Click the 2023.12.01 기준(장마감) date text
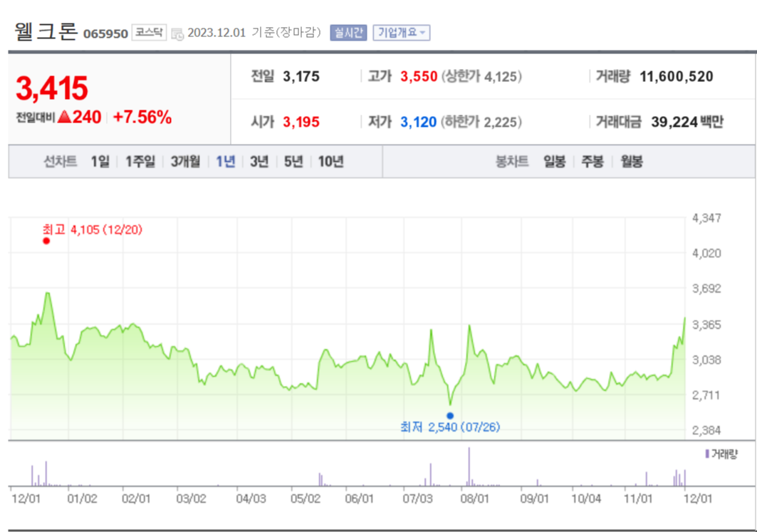The height and width of the screenshot is (532, 757). click(x=254, y=32)
